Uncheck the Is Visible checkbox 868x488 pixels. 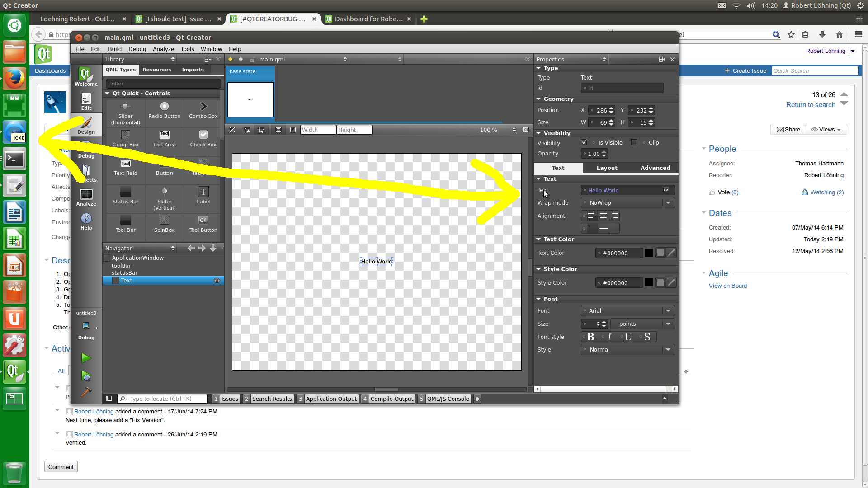584,142
